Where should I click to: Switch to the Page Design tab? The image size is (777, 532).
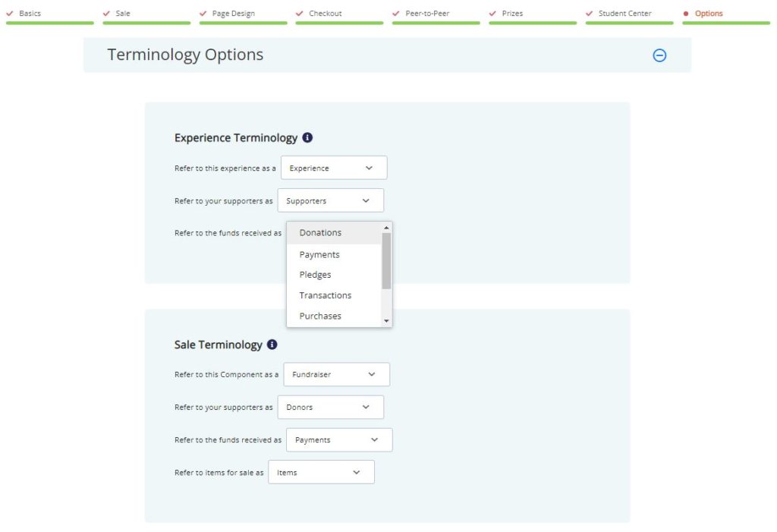[233, 12]
